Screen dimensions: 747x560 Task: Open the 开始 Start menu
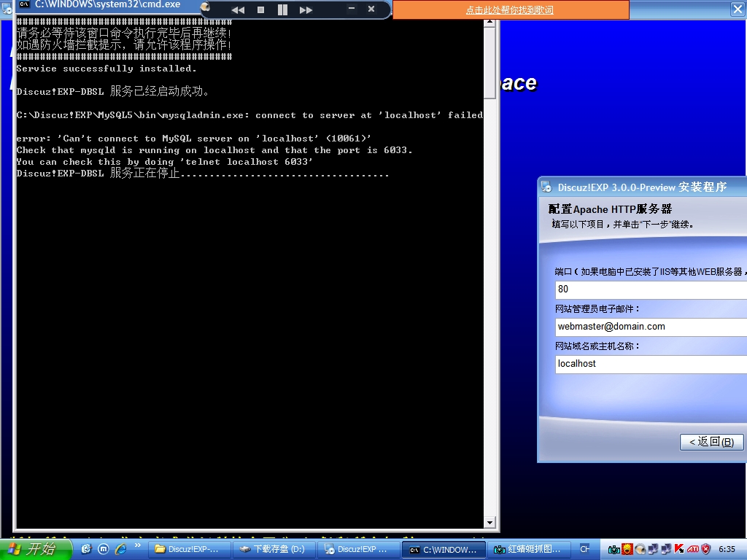point(35,549)
